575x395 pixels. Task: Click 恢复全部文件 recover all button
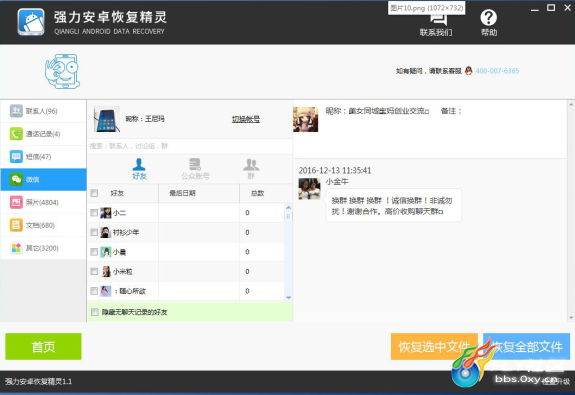(x=527, y=346)
